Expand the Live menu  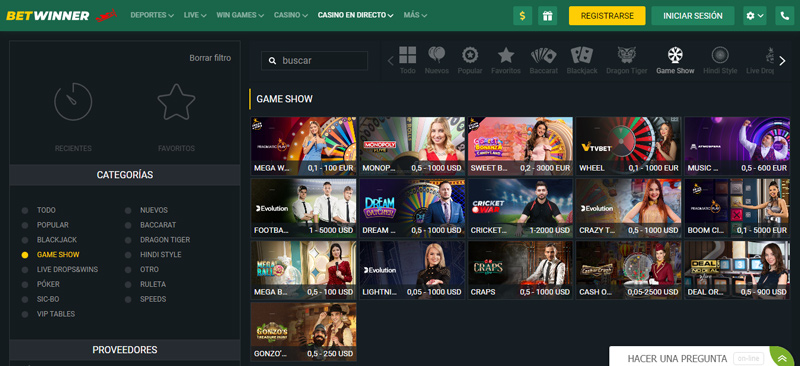(x=195, y=15)
